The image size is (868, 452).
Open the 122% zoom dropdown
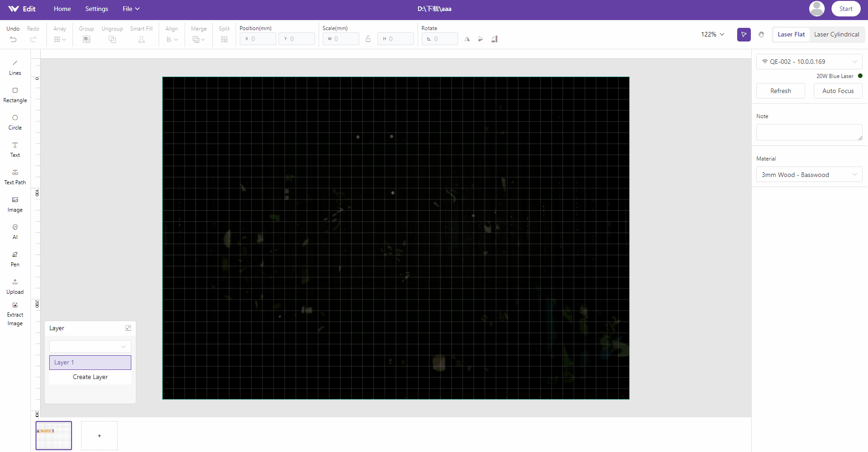tap(713, 34)
